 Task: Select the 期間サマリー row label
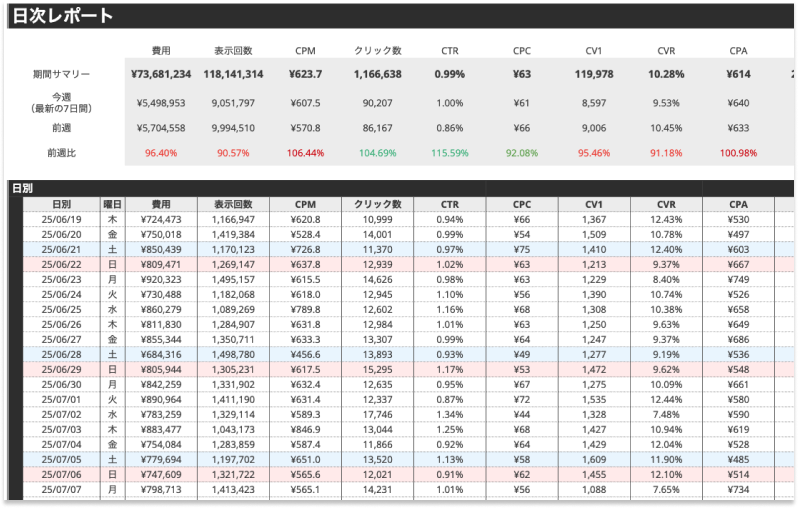pos(62,74)
